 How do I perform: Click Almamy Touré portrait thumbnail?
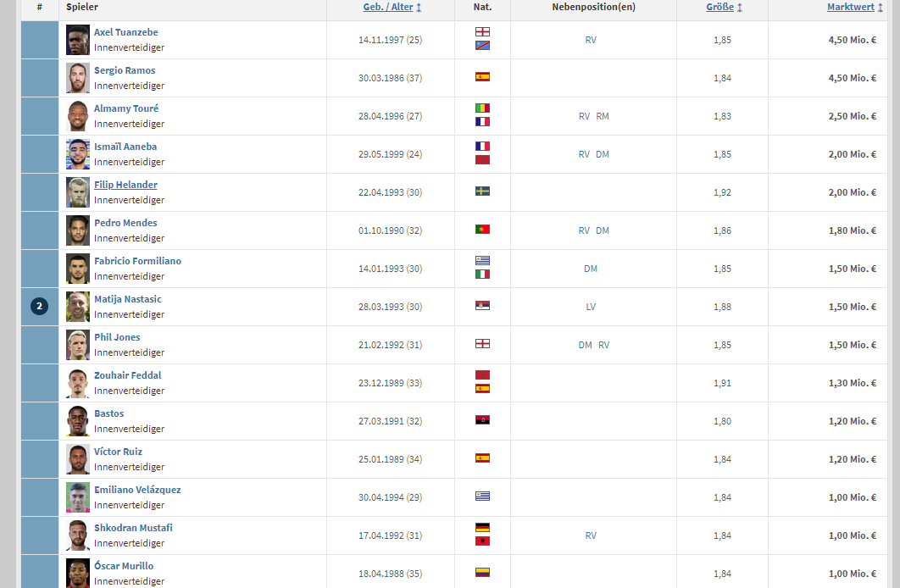click(x=77, y=116)
